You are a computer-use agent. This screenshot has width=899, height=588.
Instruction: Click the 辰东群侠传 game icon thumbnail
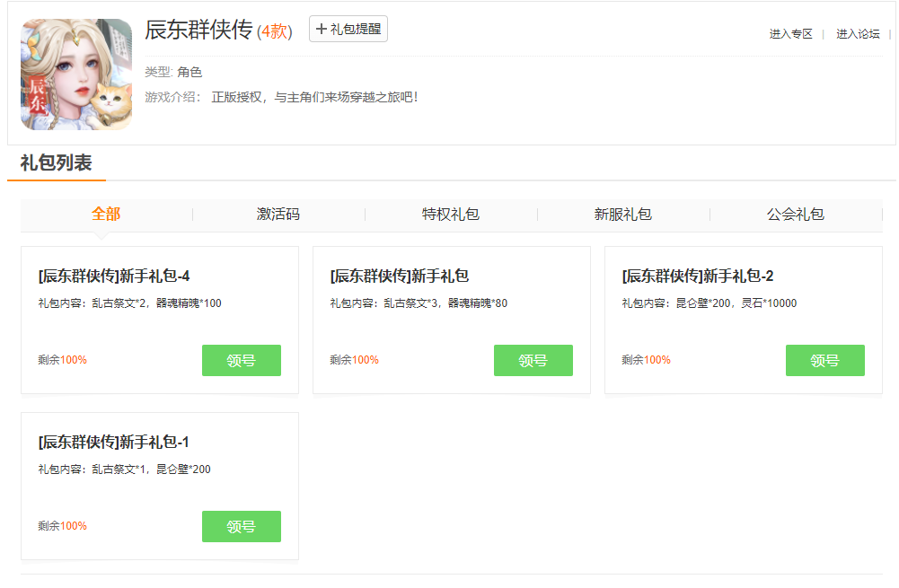click(76, 75)
